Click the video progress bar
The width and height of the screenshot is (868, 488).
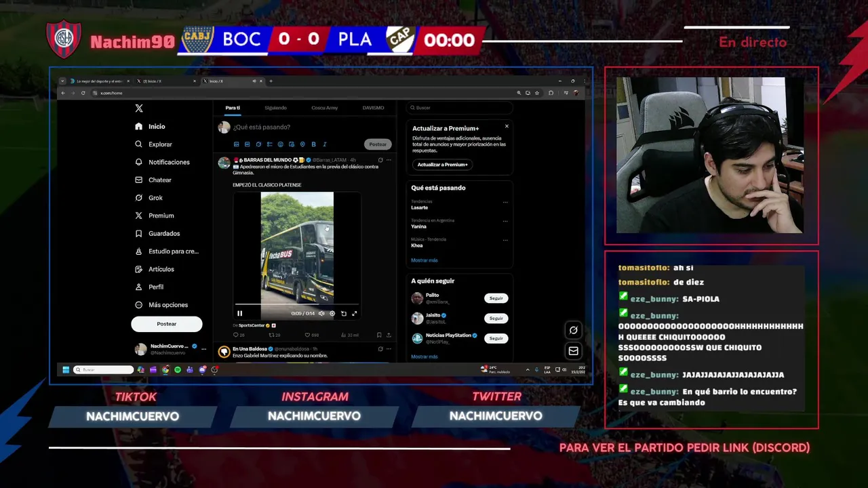[x=296, y=306]
